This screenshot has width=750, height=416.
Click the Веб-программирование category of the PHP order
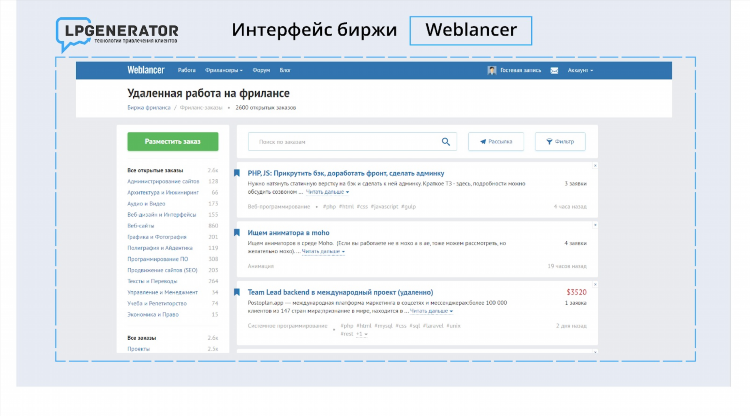[279, 207]
